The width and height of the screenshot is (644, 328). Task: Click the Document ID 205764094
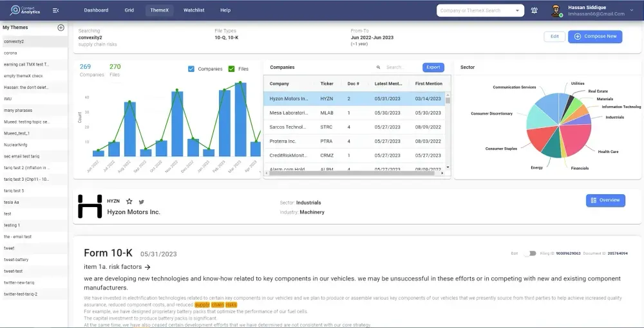tap(618, 254)
